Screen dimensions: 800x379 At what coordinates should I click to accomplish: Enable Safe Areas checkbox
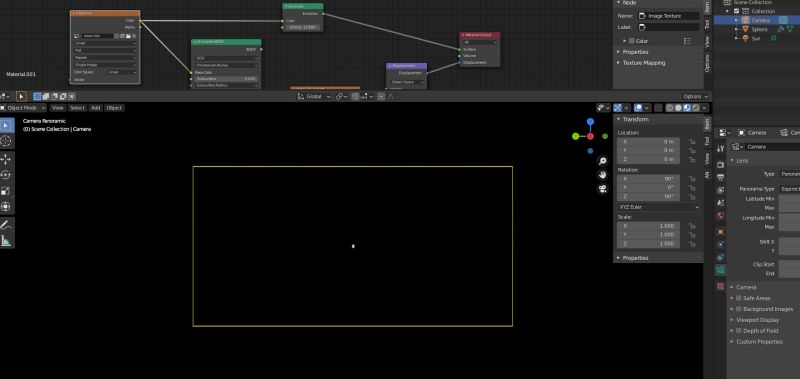click(x=739, y=298)
